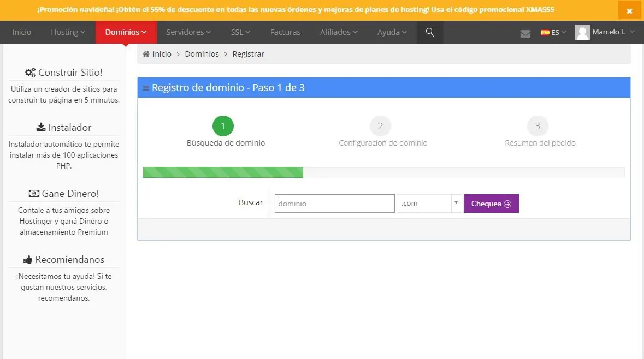The width and height of the screenshot is (644, 359).
Task: Open Facturas in the navbar
Action: [x=285, y=32]
